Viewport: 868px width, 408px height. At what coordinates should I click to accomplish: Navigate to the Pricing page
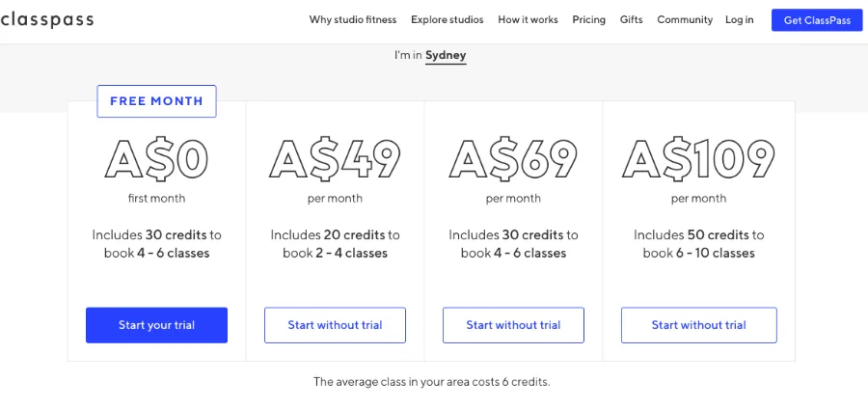588,20
